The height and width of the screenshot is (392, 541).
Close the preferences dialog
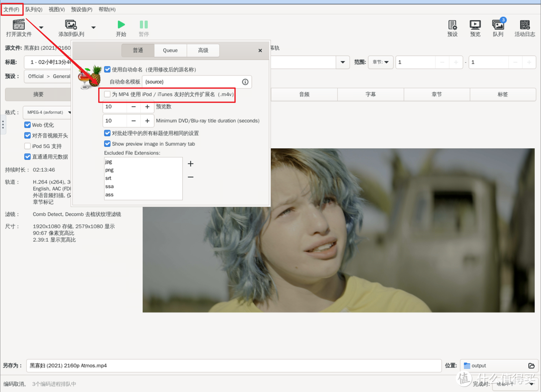click(x=260, y=51)
